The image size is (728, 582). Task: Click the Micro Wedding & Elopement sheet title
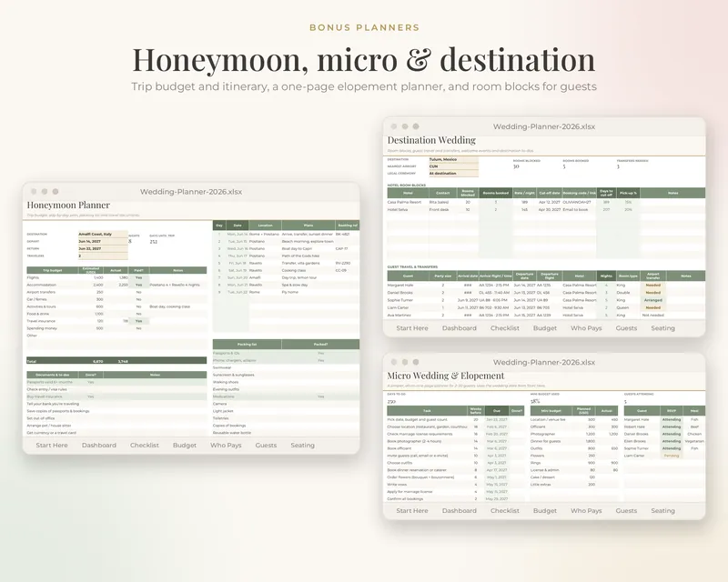[446, 376]
